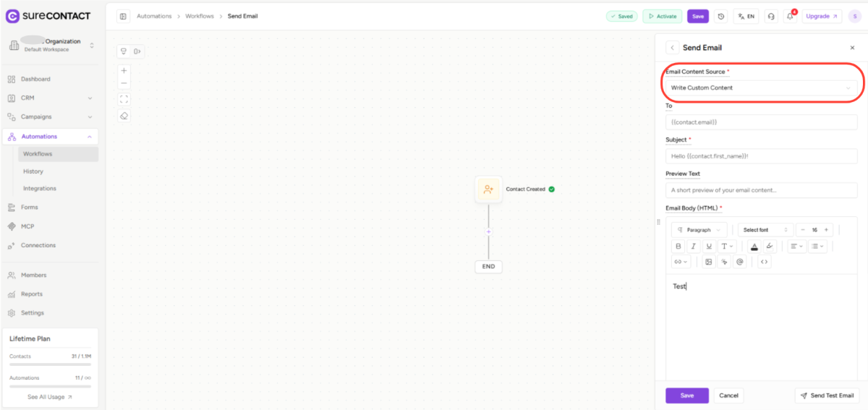Click the headset support icon
This screenshot has height=410, width=868.
[771, 16]
